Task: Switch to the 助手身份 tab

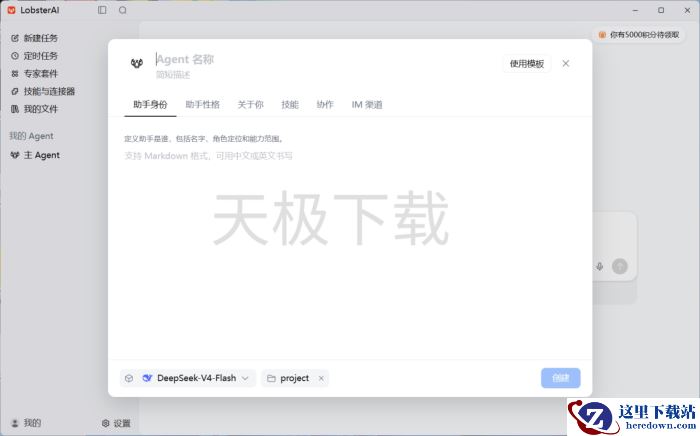Action: pyautogui.click(x=150, y=105)
